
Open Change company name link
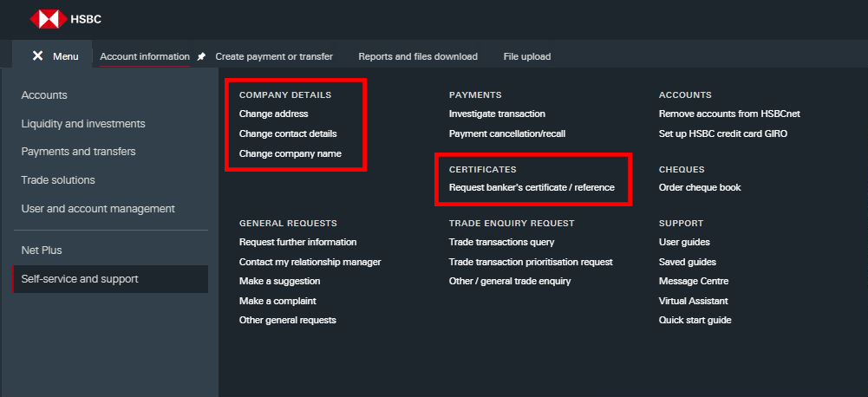pos(290,153)
